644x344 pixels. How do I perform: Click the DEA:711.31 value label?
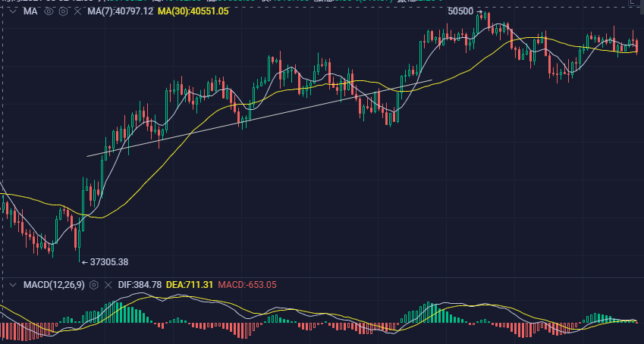[x=190, y=285]
